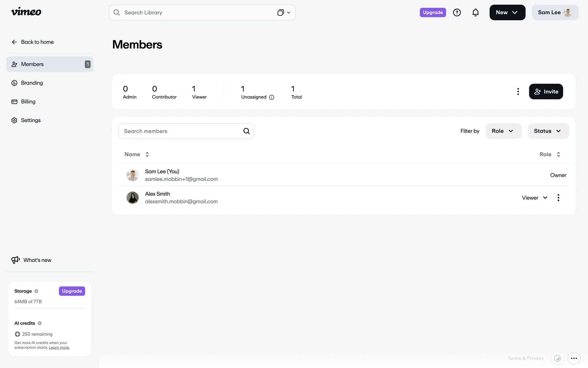Open notifications bell icon

tap(475, 13)
